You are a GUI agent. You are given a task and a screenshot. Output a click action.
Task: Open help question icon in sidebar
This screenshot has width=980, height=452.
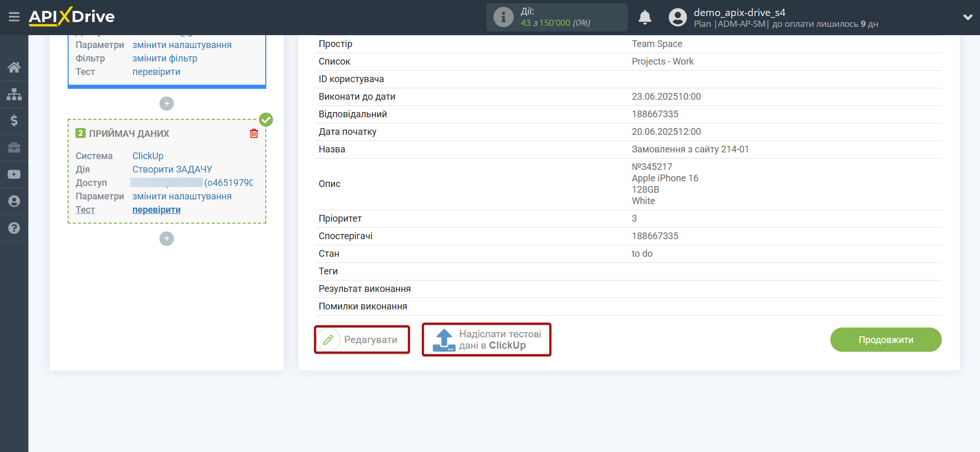point(14,228)
